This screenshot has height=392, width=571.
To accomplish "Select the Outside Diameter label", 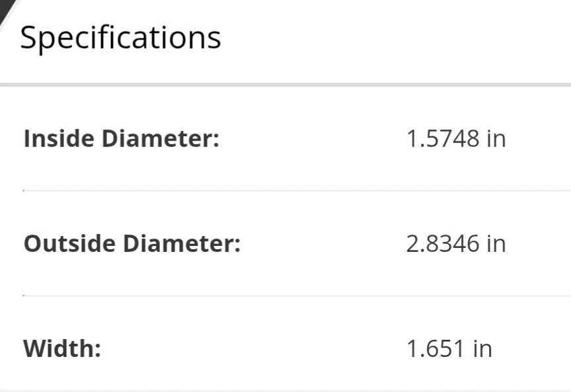I will tap(132, 244).
